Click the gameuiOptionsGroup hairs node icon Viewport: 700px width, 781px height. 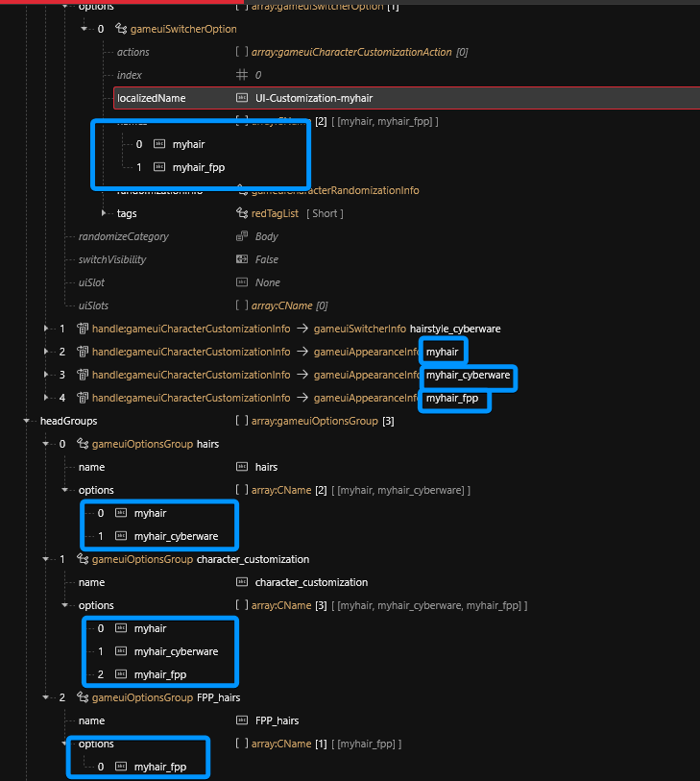pos(82,444)
